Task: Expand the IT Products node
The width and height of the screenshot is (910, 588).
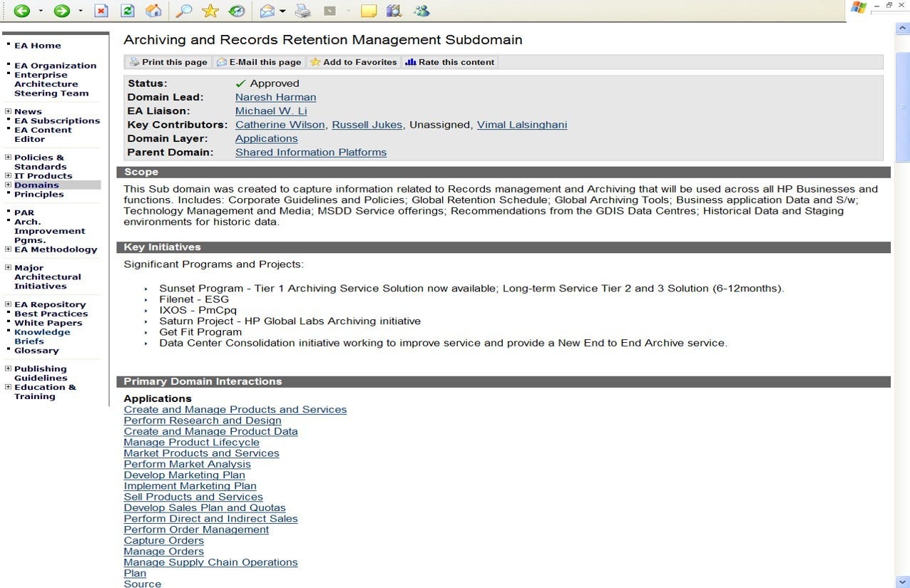Action: point(8,175)
